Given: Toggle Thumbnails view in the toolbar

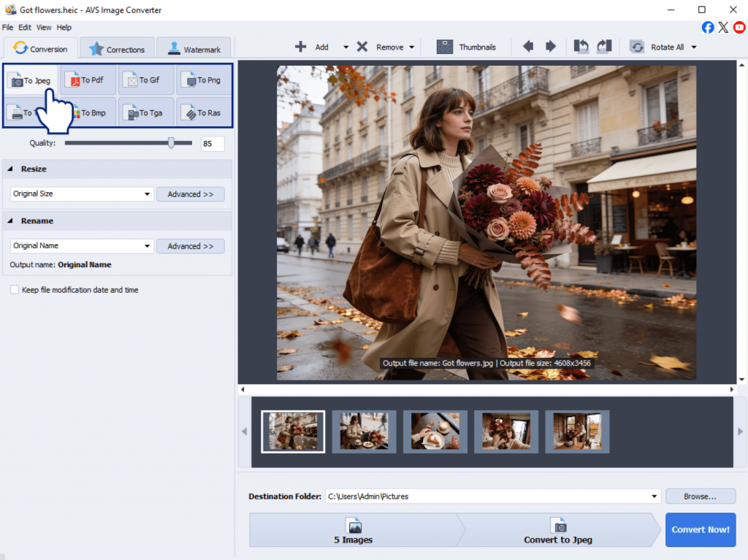Looking at the screenshot, I should tap(466, 47).
